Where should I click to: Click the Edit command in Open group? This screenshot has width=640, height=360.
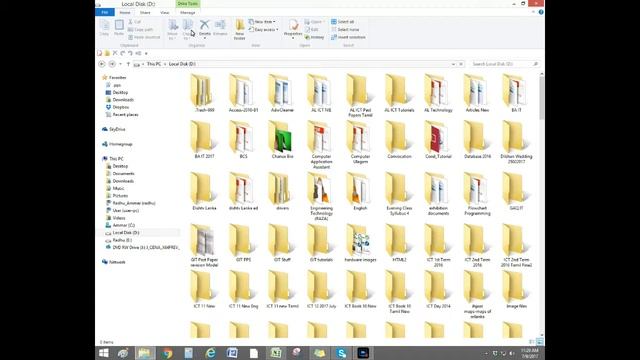coord(312,29)
